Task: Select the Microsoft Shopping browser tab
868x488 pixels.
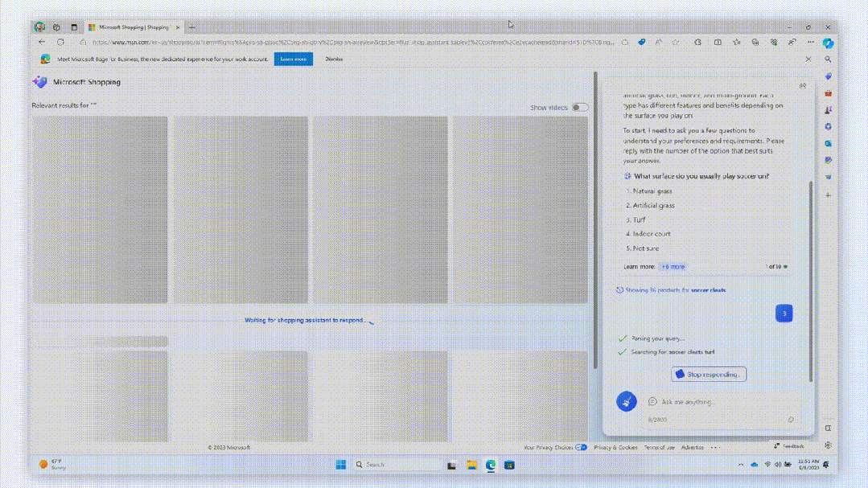Action: [133, 27]
